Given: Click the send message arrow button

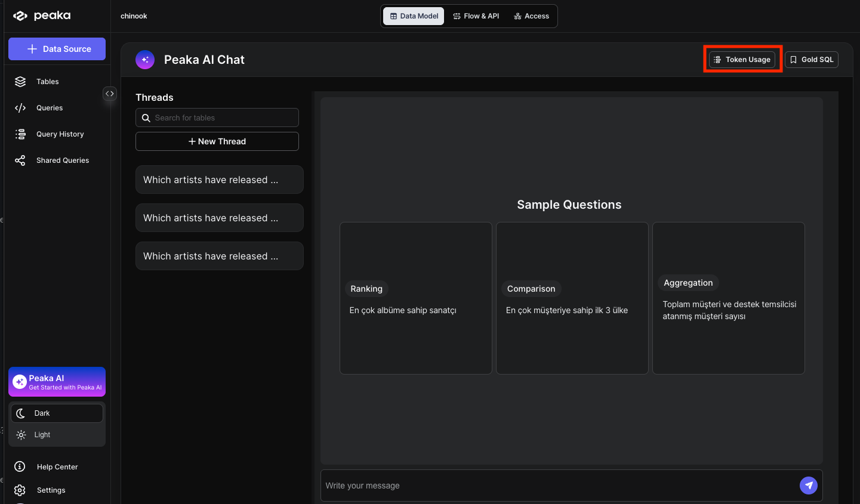Looking at the screenshot, I should 809,486.
